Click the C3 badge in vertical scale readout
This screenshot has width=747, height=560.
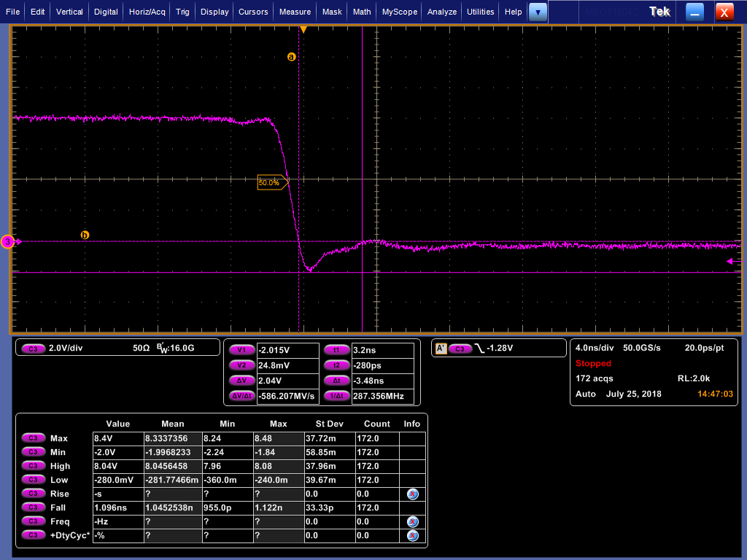tap(33, 349)
